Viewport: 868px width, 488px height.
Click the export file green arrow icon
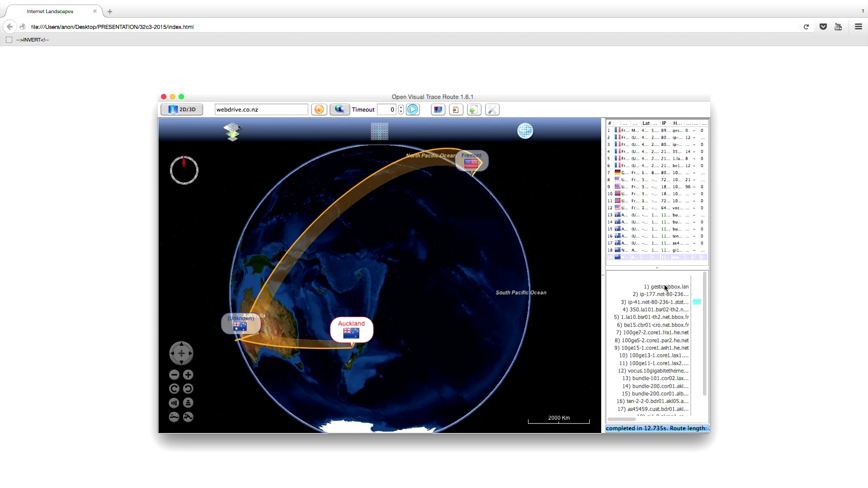click(474, 109)
